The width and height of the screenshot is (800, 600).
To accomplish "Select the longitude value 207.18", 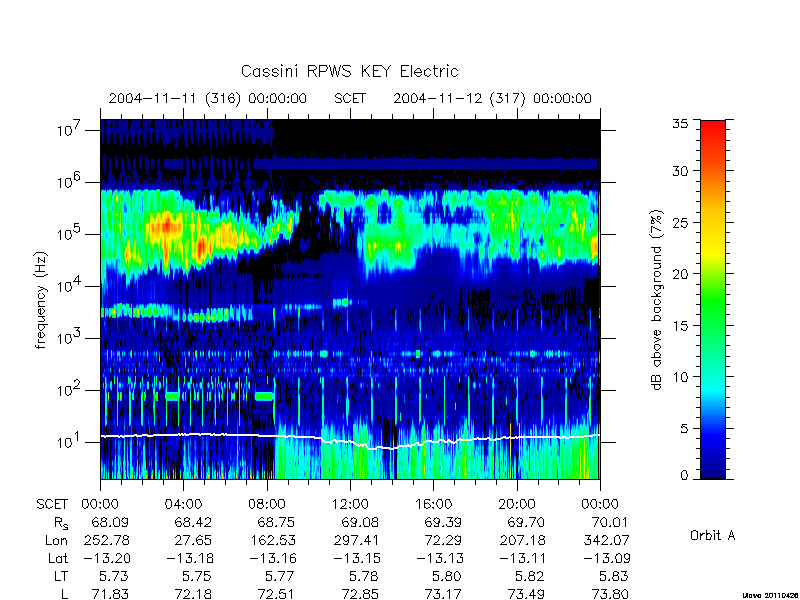I will pos(522,540).
